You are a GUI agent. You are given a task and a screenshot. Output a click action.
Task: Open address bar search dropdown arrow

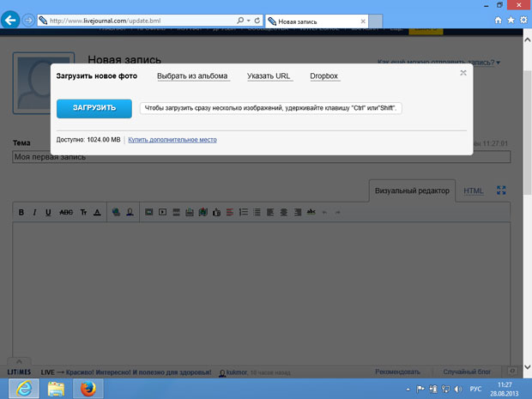[248, 20]
